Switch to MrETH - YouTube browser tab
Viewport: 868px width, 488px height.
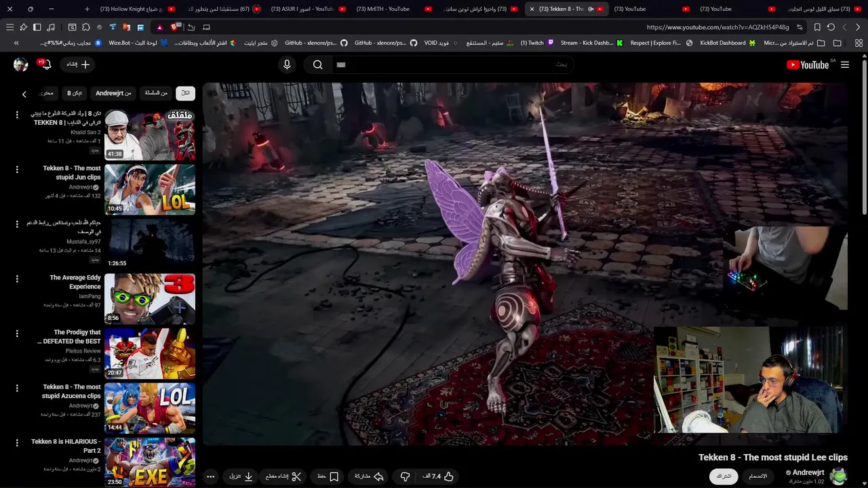click(x=393, y=9)
